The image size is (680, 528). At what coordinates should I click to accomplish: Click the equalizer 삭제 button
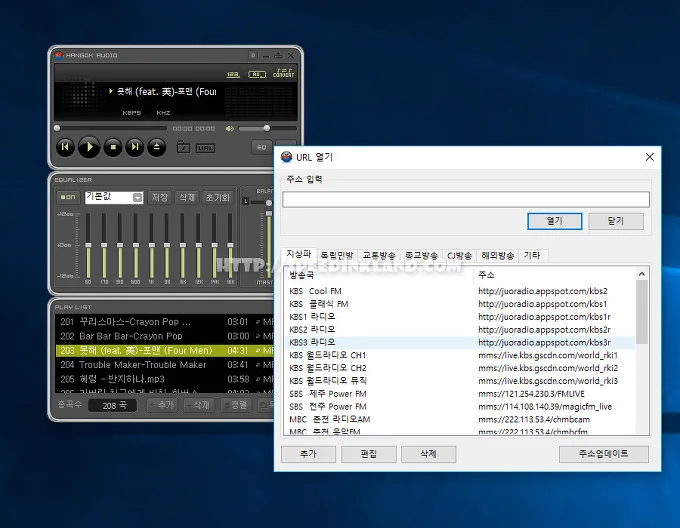tap(187, 197)
